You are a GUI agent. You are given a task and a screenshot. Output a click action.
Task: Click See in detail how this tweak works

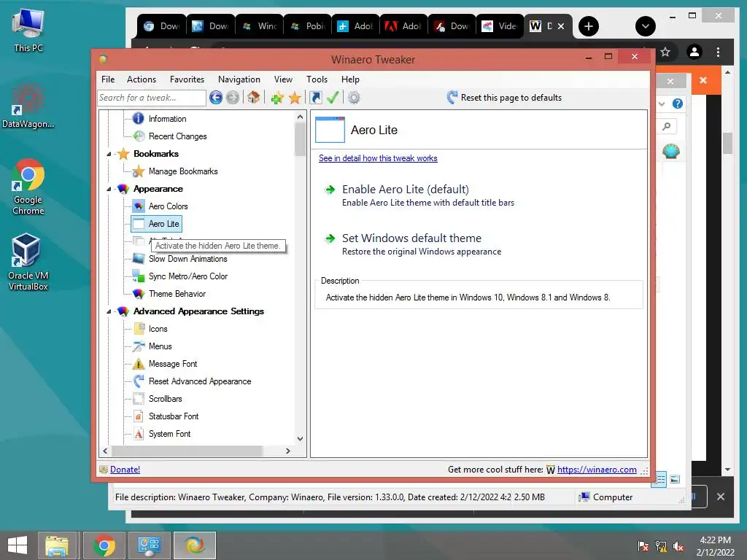378,158
